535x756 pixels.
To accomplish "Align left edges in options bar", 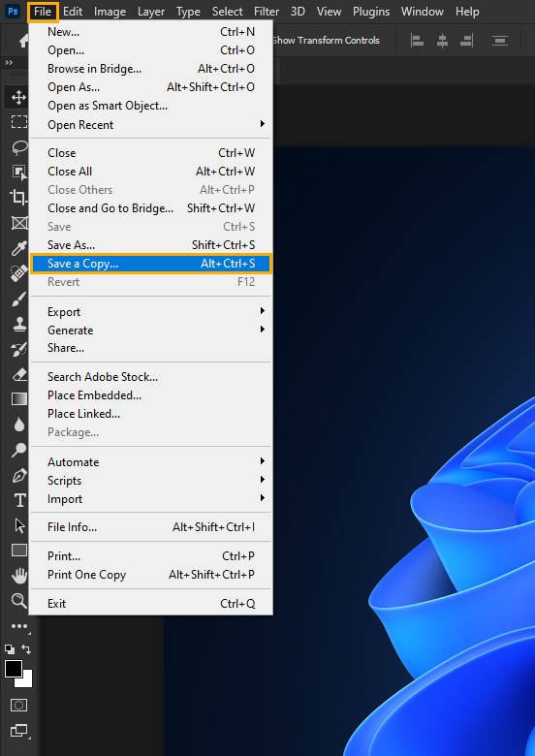I will [x=417, y=41].
